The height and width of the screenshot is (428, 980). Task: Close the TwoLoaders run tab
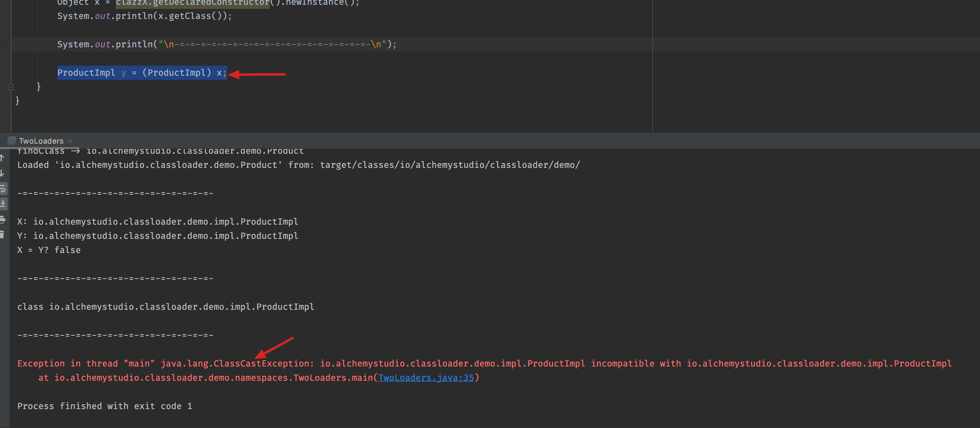pyautogui.click(x=70, y=141)
